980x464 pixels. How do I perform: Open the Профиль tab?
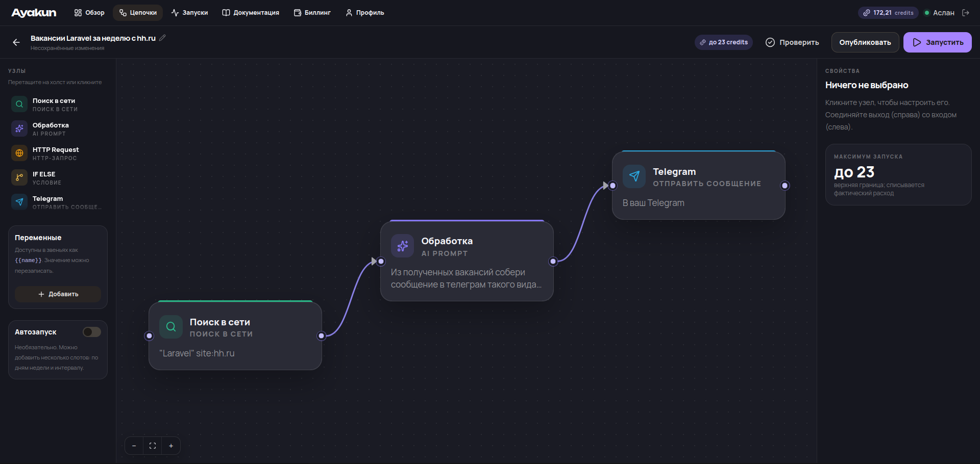(x=365, y=13)
